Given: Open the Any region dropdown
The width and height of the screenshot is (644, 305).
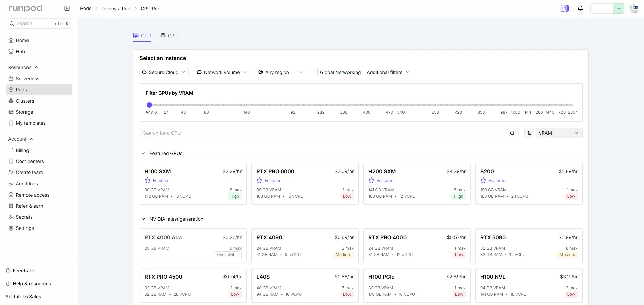Looking at the screenshot, I should (281, 72).
